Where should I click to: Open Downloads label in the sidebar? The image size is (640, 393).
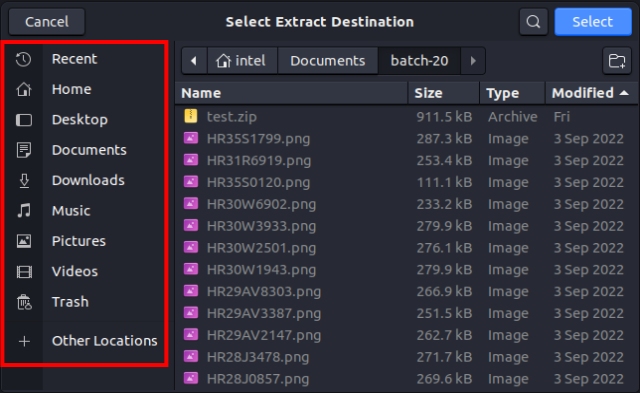click(88, 180)
